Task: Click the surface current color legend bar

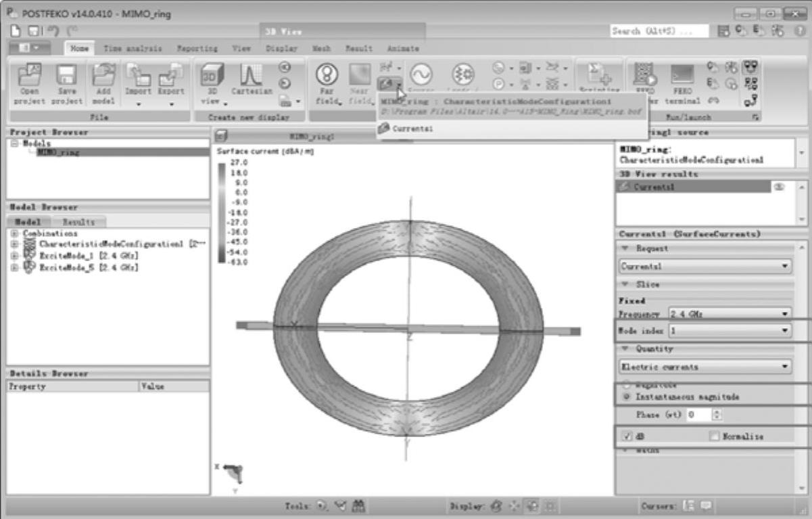Action: click(223, 213)
